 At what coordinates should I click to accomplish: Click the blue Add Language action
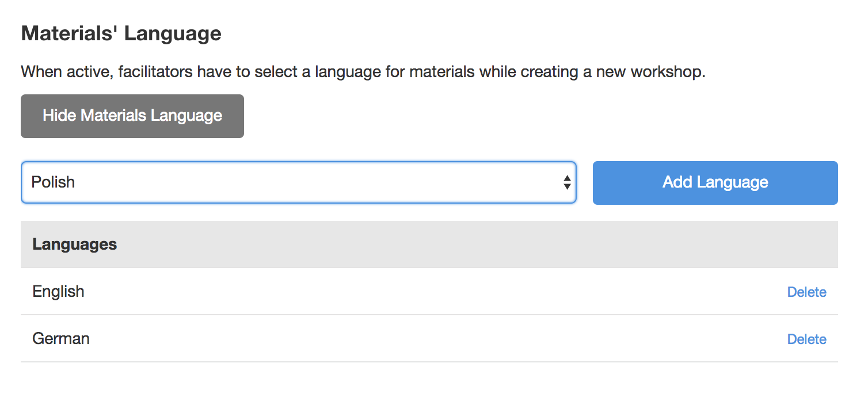(x=715, y=182)
